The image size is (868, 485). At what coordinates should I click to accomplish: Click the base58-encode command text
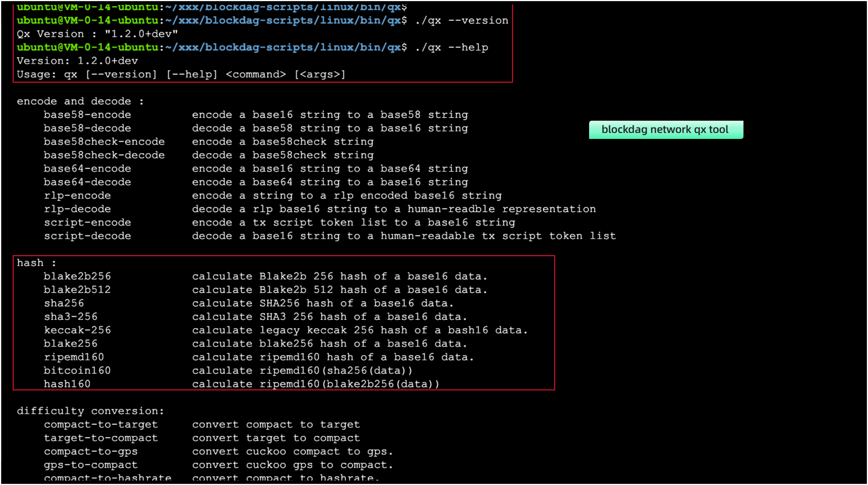[x=87, y=115]
